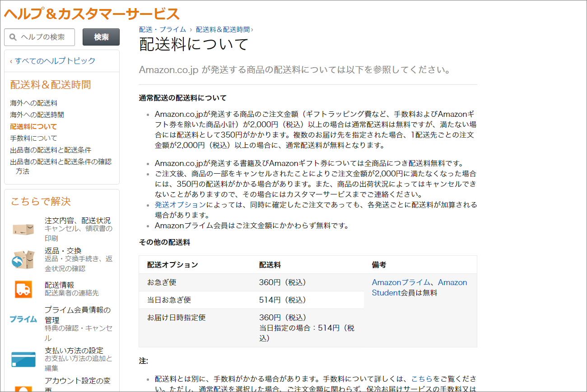The height and width of the screenshot is (392, 587).
Task: Open the Amazonプライム link in table
Action: pos(401,282)
